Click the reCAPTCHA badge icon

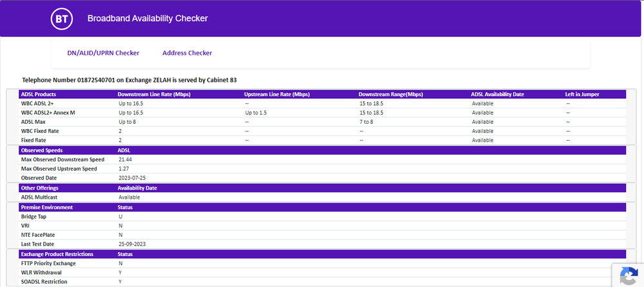pyautogui.click(x=629, y=275)
